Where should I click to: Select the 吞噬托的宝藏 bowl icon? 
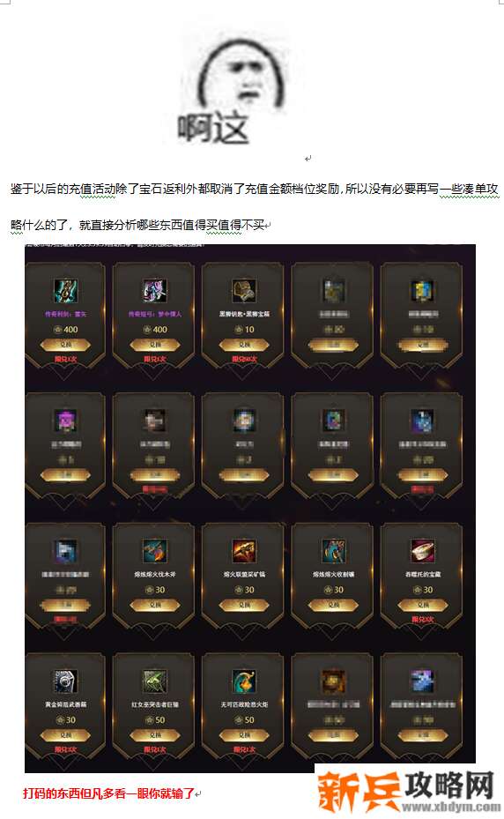(423, 550)
